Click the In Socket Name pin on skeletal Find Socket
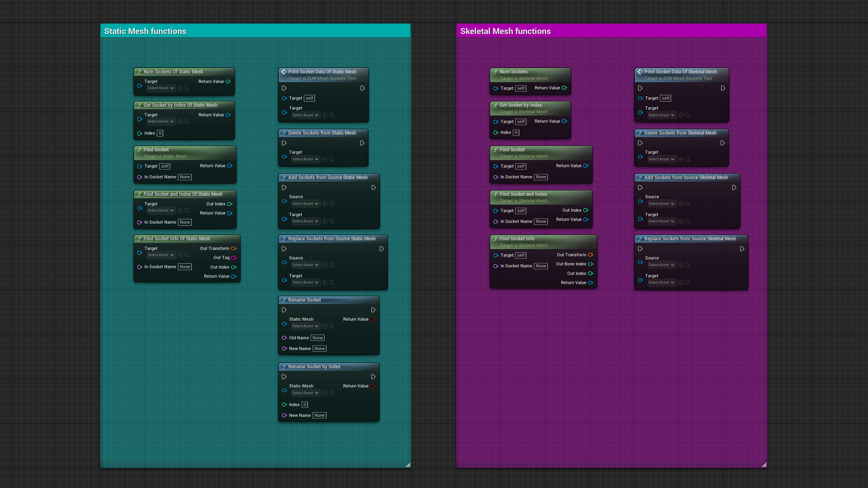 [496, 177]
